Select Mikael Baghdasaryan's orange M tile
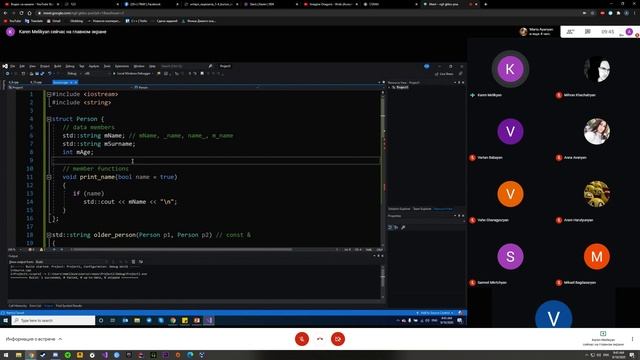This screenshot has height=360, width=640. click(x=597, y=257)
